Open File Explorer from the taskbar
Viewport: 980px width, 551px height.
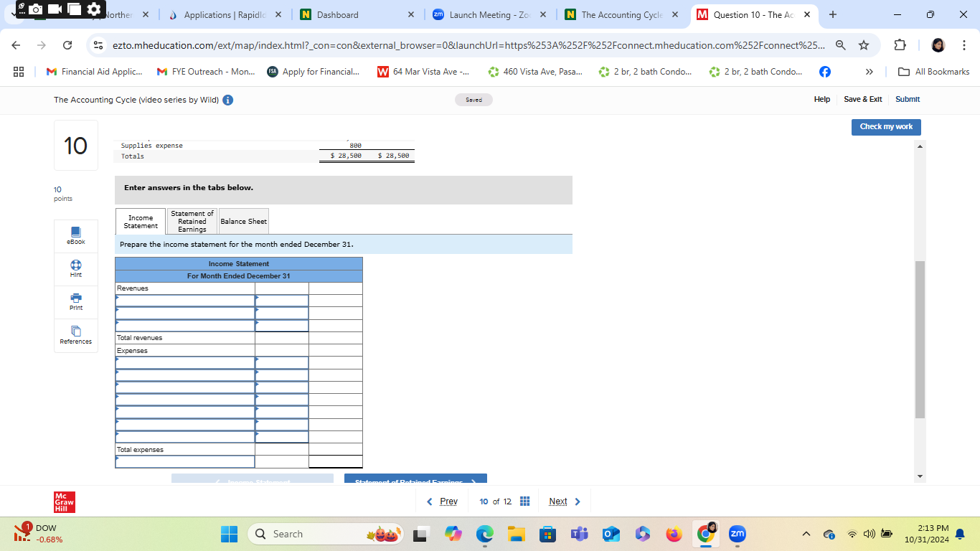tap(517, 534)
